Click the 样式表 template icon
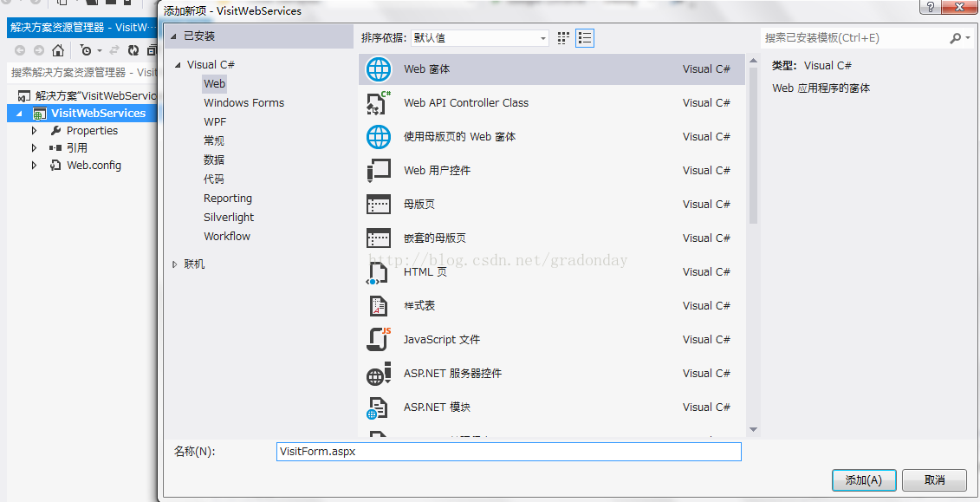 coord(379,306)
